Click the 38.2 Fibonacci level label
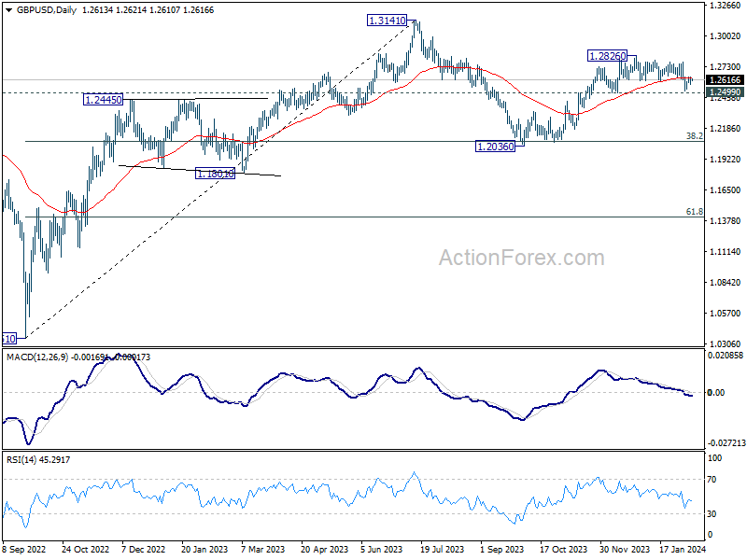This screenshot has width=747, height=560. click(x=694, y=136)
